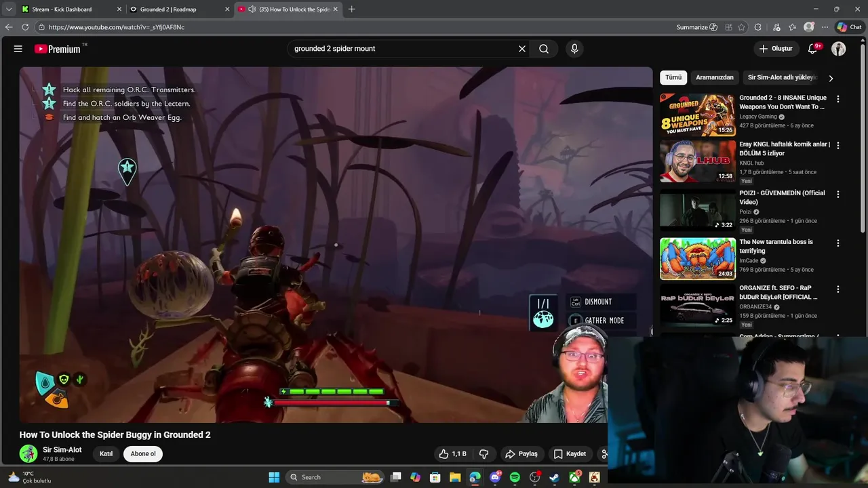Open YouTube notifications bell
Viewport: 868px width, 488px height.
pos(813,49)
